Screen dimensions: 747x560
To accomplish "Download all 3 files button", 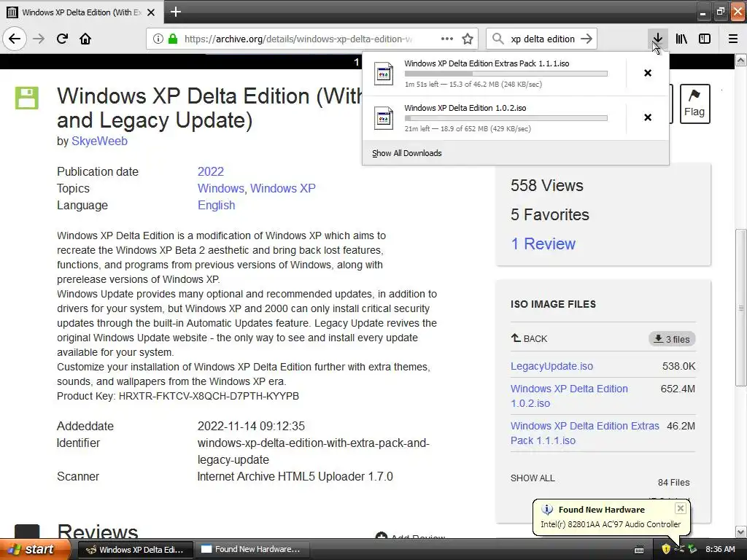I will pos(672,339).
